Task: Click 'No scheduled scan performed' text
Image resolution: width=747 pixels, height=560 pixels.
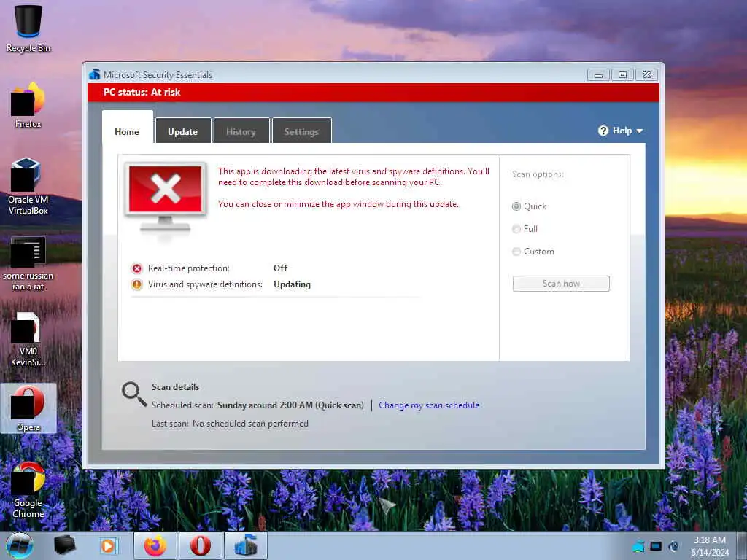Action: point(251,424)
